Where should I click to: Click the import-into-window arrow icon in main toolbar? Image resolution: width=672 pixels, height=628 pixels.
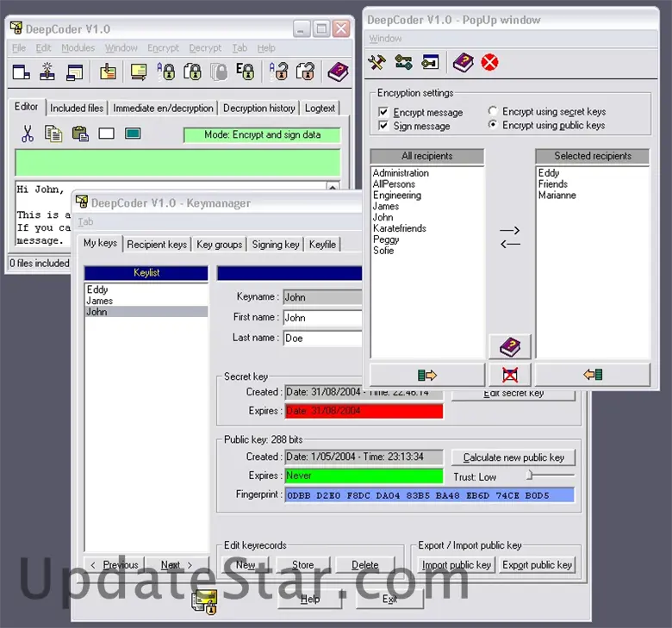pyautogui.click(x=108, y=72)
